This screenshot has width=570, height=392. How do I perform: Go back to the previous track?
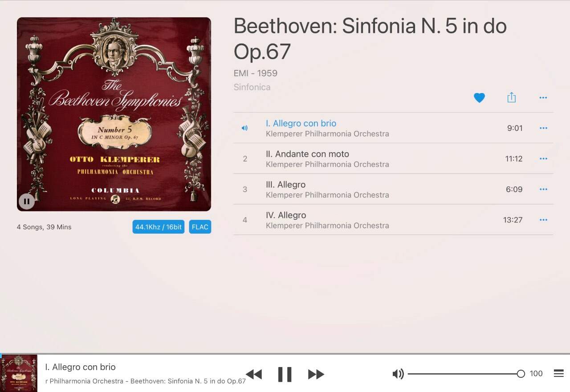(x=254, y=374)
